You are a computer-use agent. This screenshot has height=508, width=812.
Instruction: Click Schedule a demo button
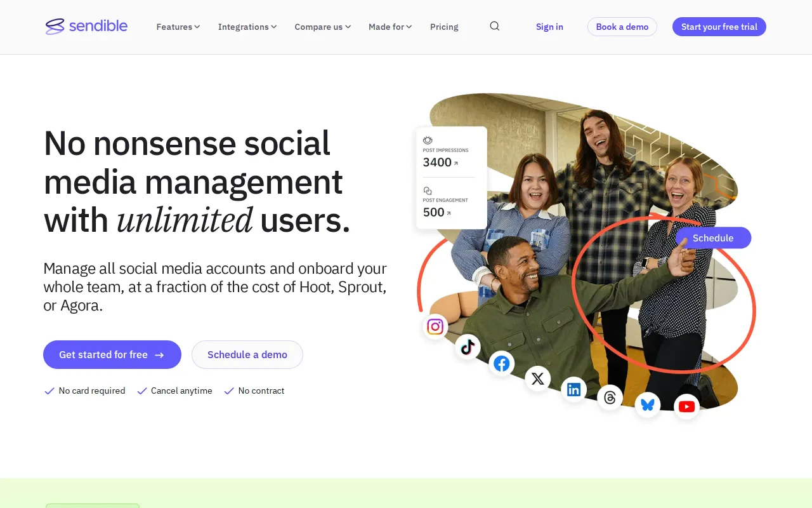[x=247, y=354]
